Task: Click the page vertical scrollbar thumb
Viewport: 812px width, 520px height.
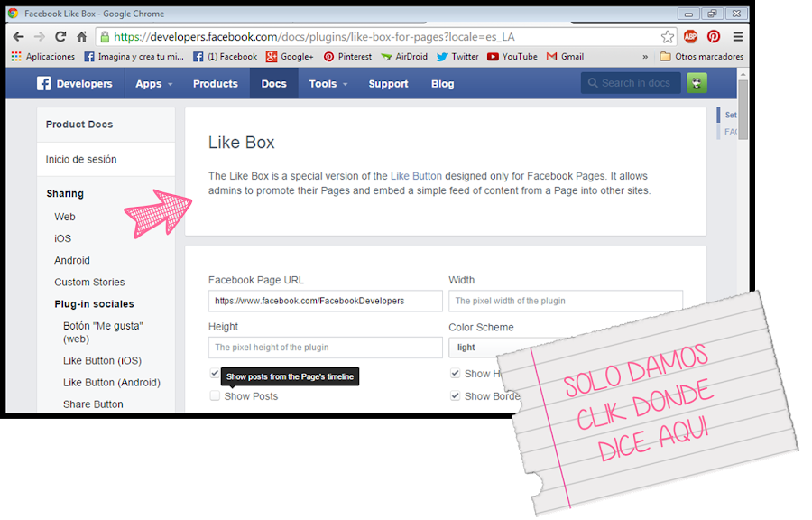Action: (743, 110)
